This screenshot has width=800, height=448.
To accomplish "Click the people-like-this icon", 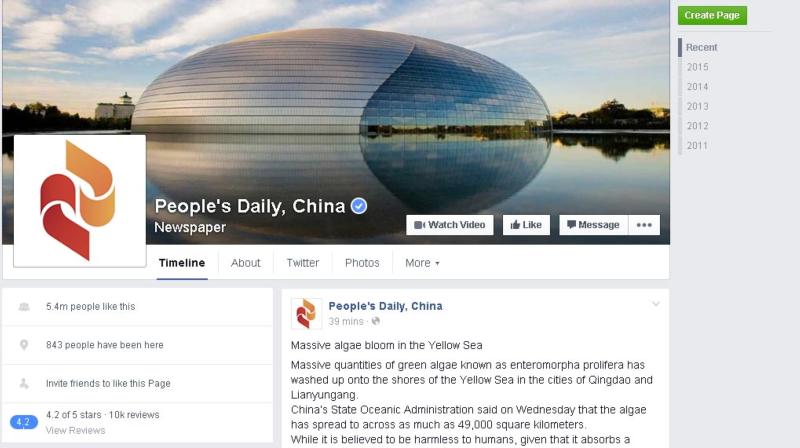I will 24,307.
